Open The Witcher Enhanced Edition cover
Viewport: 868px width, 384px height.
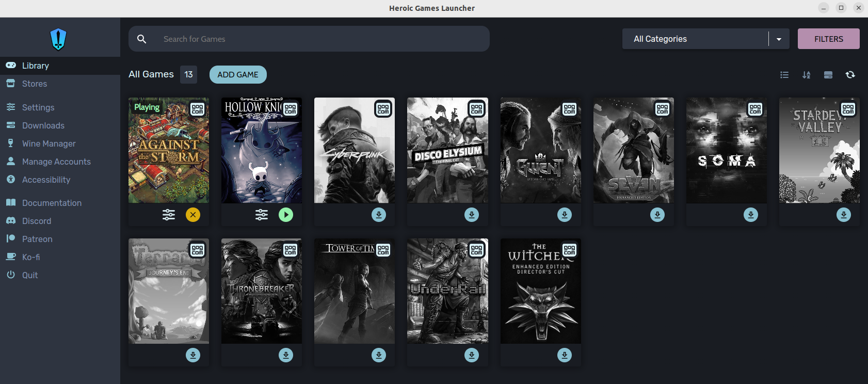pos(541,291)
